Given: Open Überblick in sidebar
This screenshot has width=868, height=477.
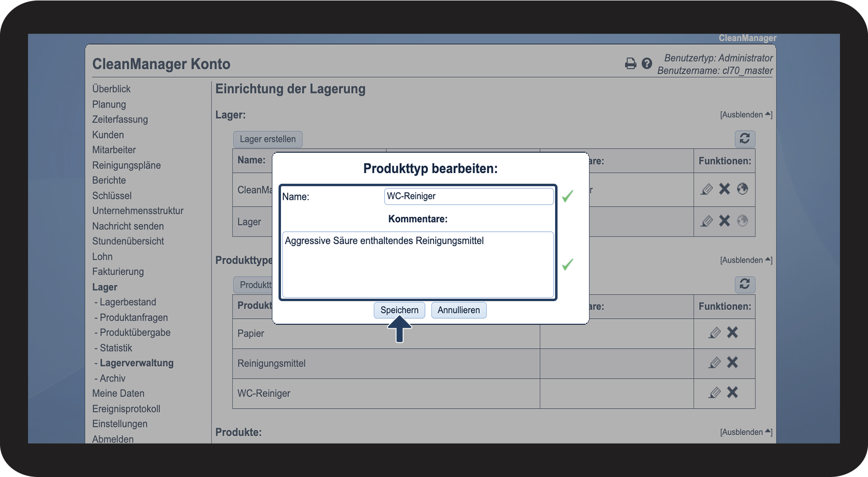Looking at the screenshot, I should point(112,89).
